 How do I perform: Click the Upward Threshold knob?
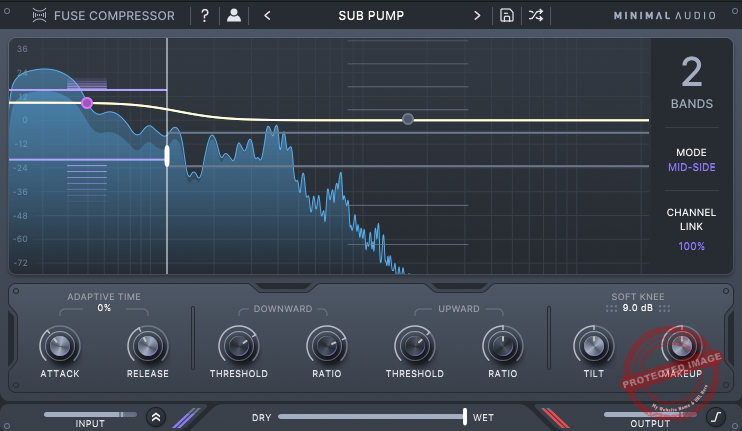pos(415,346)
